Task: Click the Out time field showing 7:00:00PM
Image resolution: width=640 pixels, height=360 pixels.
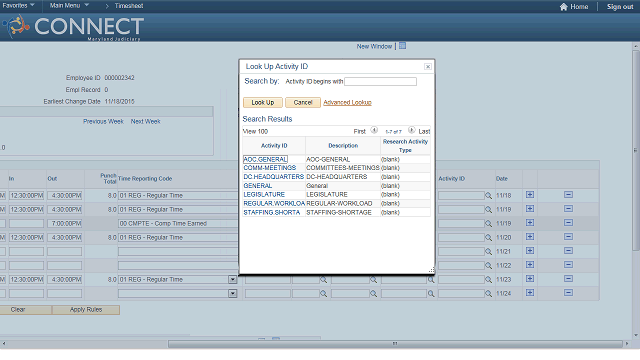Action: click(64, 224)
